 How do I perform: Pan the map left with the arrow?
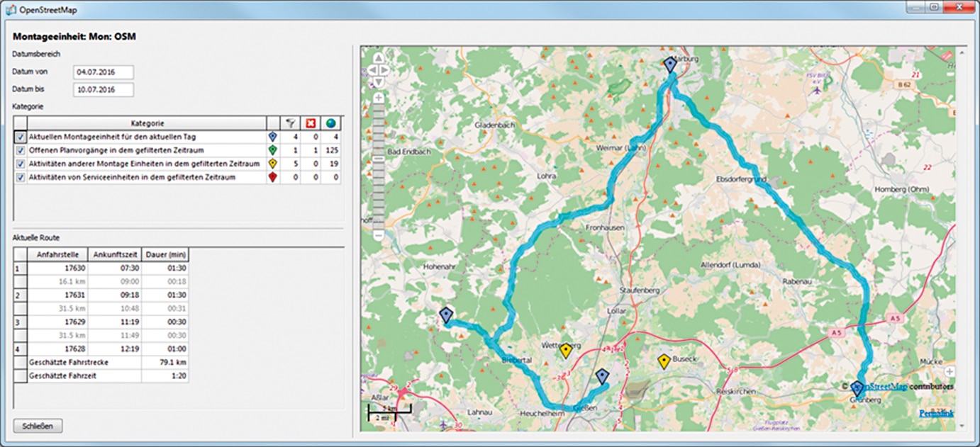click(372, 70)
